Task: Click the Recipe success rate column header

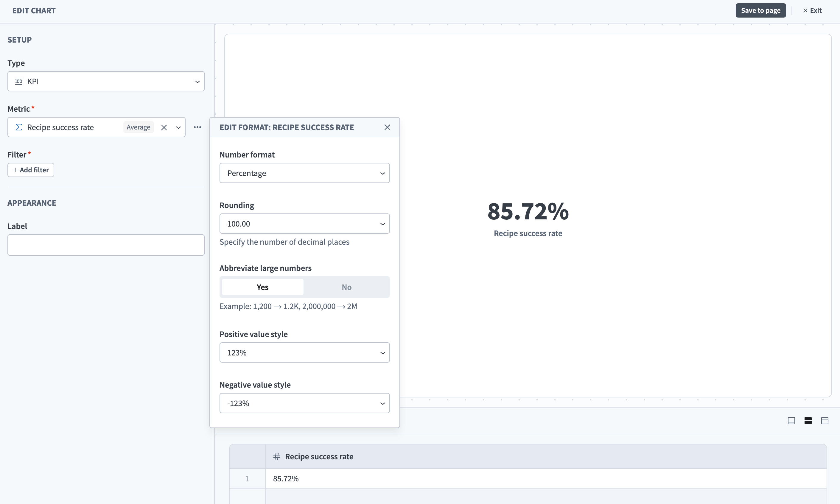Action: (546, 456)
